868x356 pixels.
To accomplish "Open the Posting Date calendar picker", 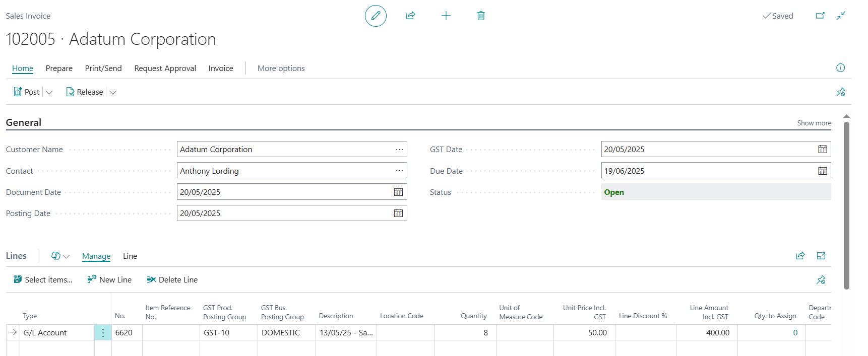I will click(398, 213).
